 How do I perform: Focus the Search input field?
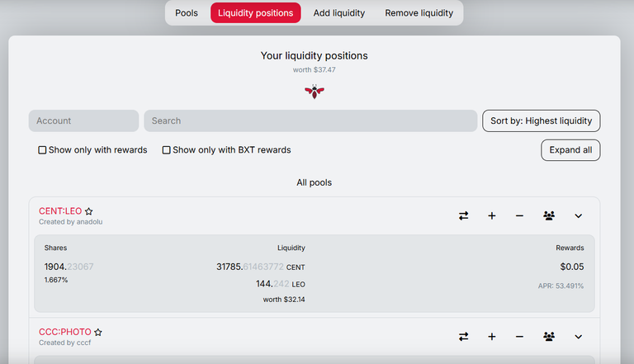[310, 121]
